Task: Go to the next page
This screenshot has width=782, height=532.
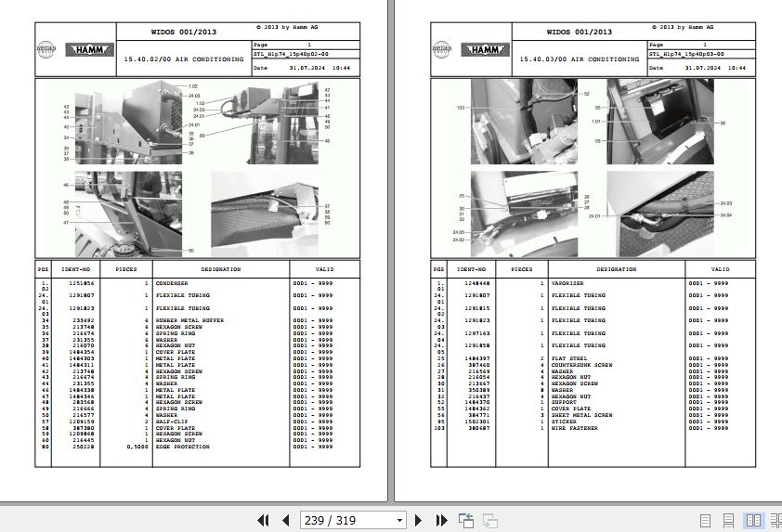Action: [x=419, y=521]
